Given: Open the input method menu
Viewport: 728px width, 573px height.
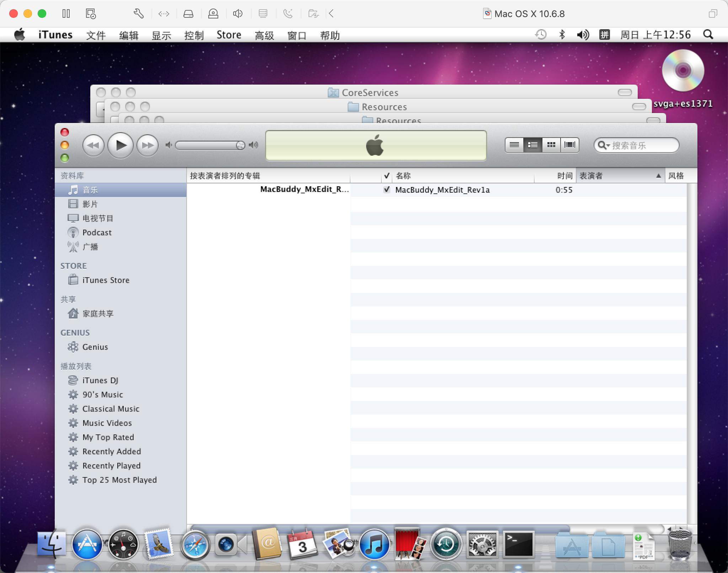Looking at the screenshot, I should click(x=604, y=34).
